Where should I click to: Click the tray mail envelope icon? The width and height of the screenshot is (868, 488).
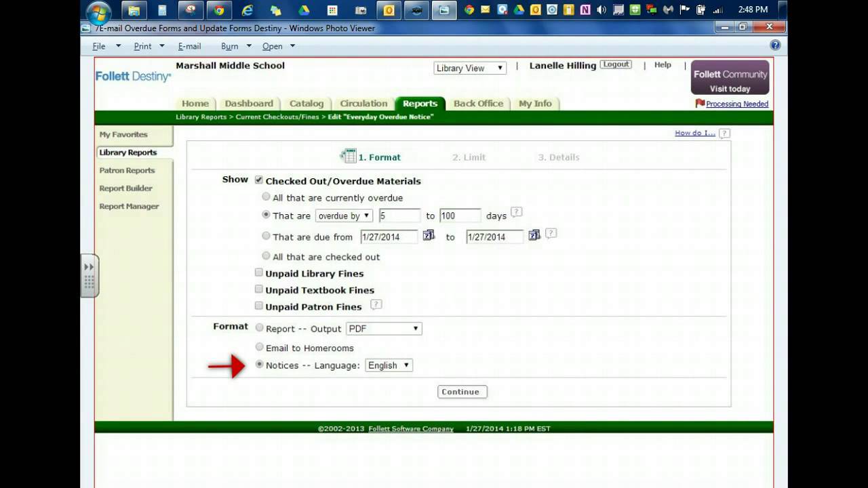(486, 9)
